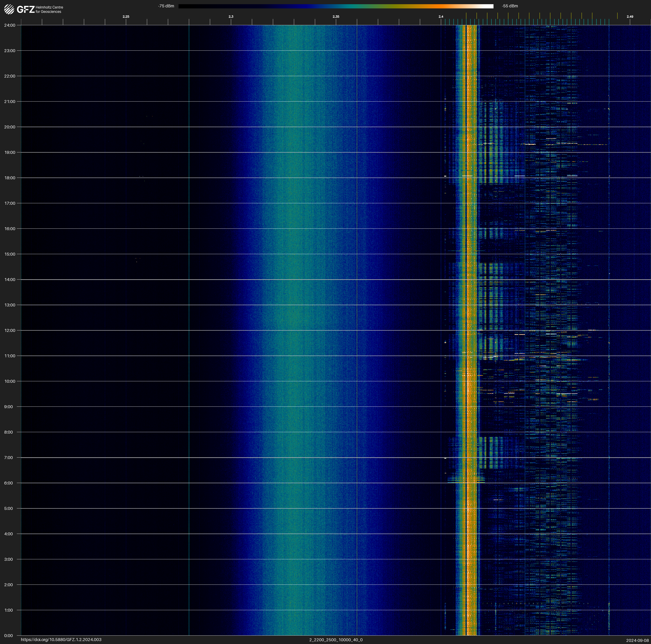Click the 18:00 time axis label
This screenshot has width=651, height=644.
pos(10,178)
